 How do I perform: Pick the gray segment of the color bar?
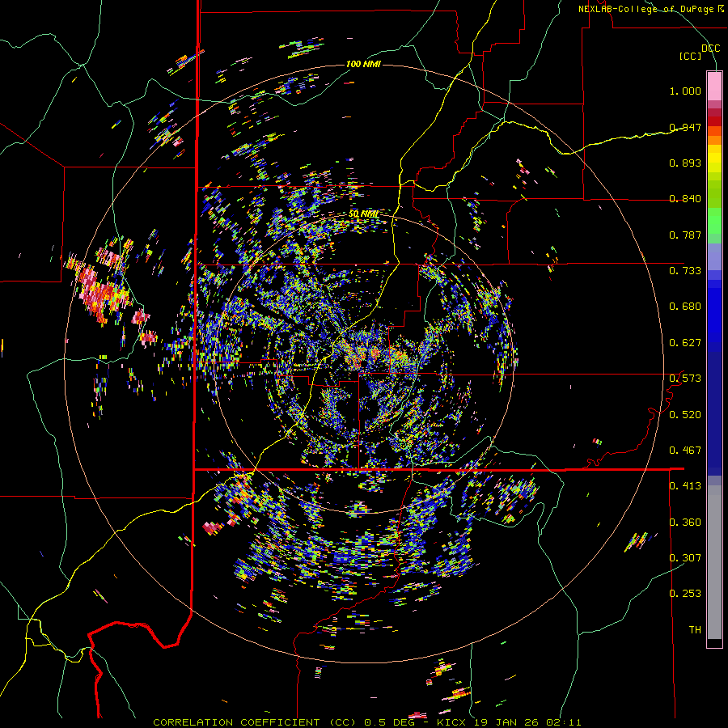[714, 562]
